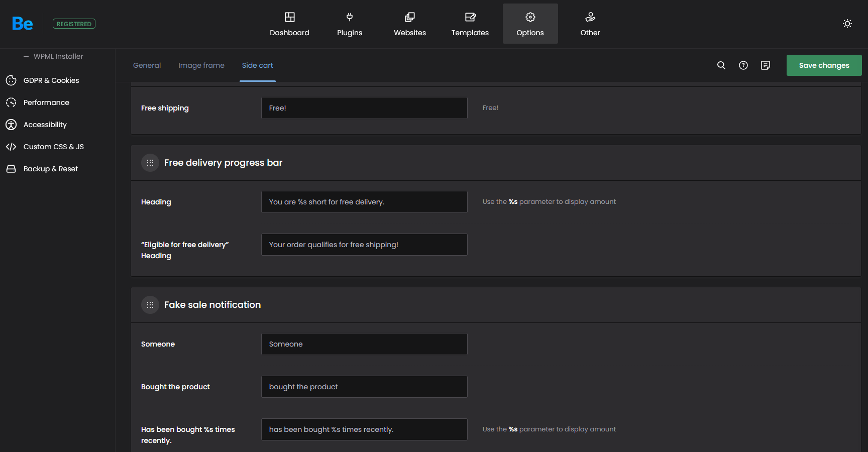Open the Dashboard menu item
This screenshot has height=452, width=868.
tap(289, 24)
